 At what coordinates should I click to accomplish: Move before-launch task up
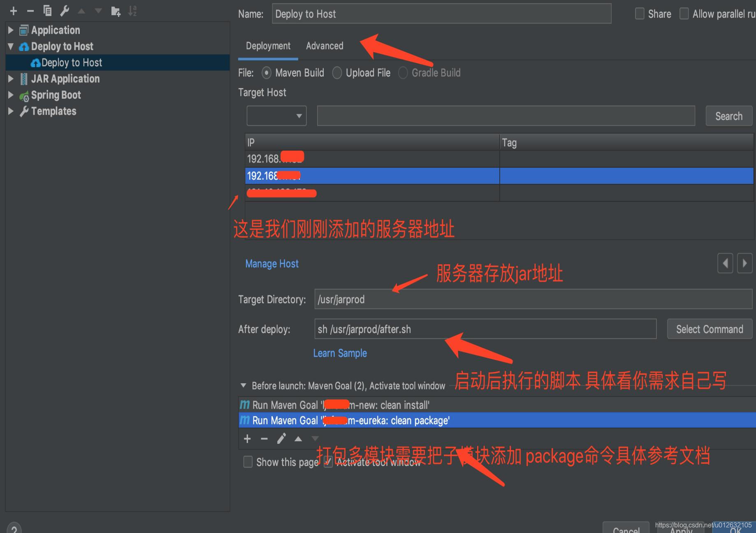click(x=298, y=439)
